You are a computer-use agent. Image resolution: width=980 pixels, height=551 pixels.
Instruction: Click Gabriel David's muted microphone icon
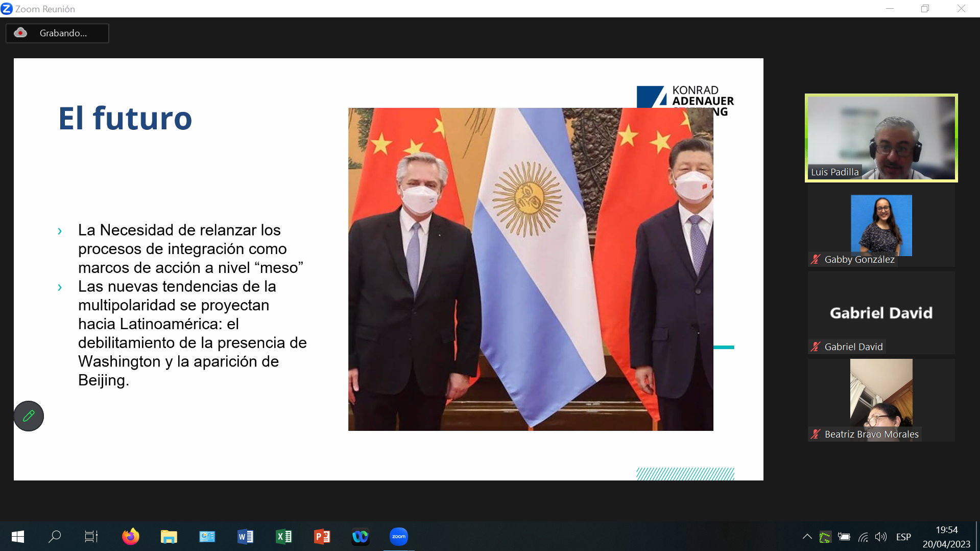(816, 347)
